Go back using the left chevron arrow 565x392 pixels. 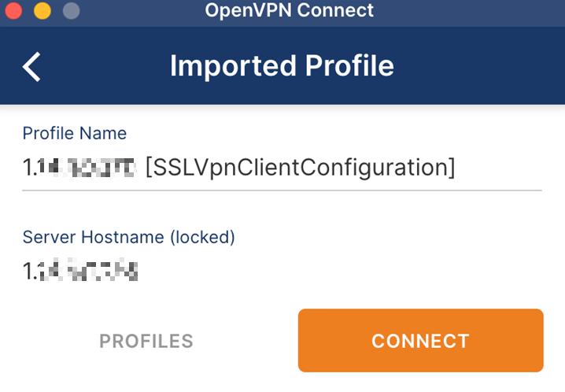[x=31, y=67]
